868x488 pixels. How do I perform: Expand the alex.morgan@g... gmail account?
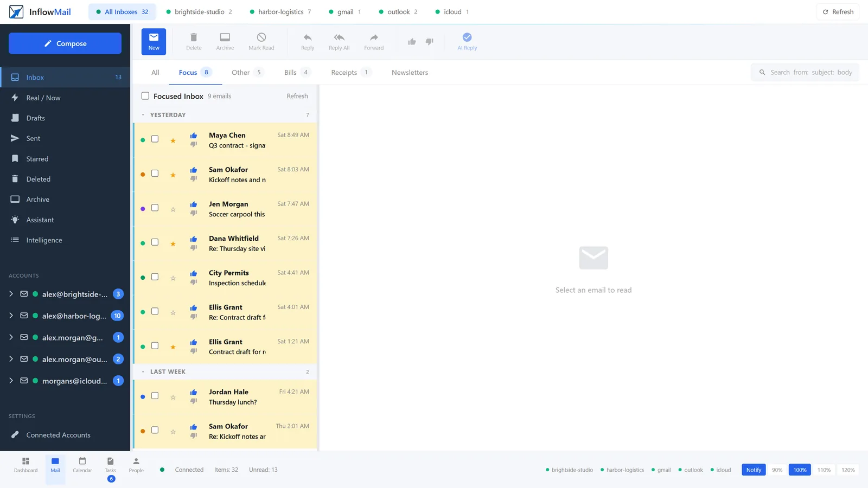tap(11, 337)
